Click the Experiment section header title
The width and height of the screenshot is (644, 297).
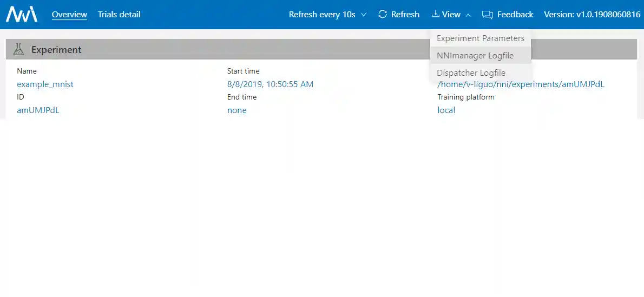pos(56,50)
